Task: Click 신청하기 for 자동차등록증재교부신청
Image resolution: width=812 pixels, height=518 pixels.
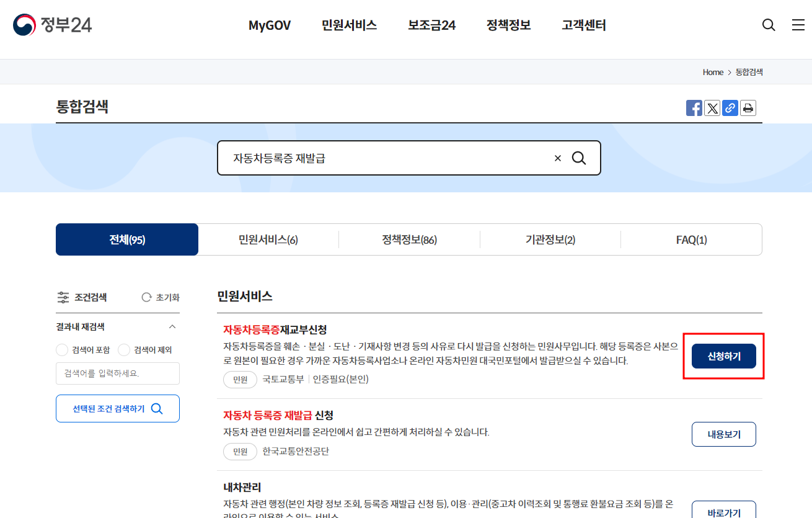Action: coord(723,356)
